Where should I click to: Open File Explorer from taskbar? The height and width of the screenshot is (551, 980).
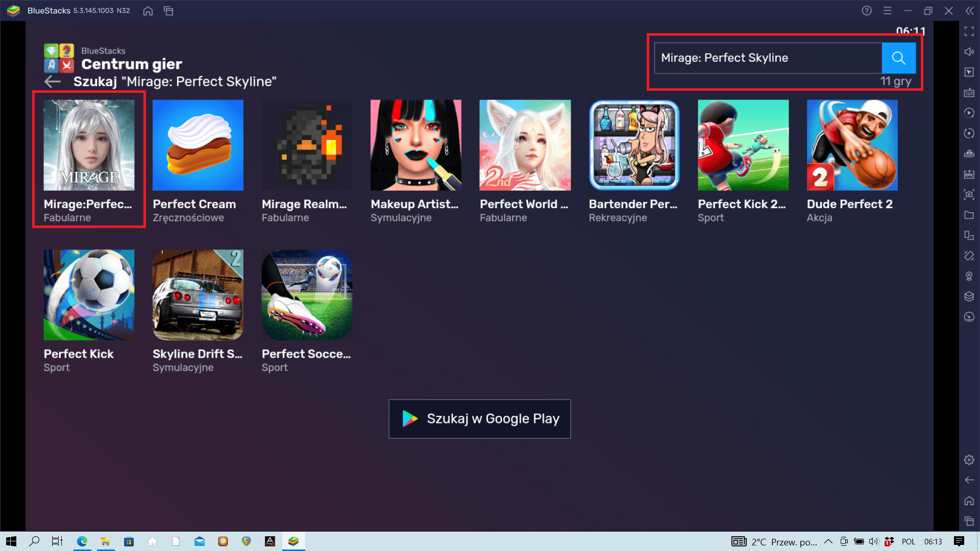[105, 541]
